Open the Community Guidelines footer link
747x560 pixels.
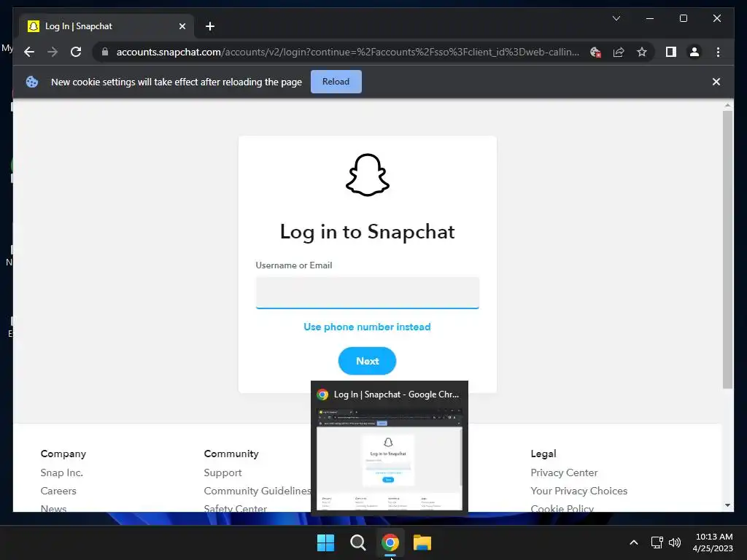click(x=258, y=491)
